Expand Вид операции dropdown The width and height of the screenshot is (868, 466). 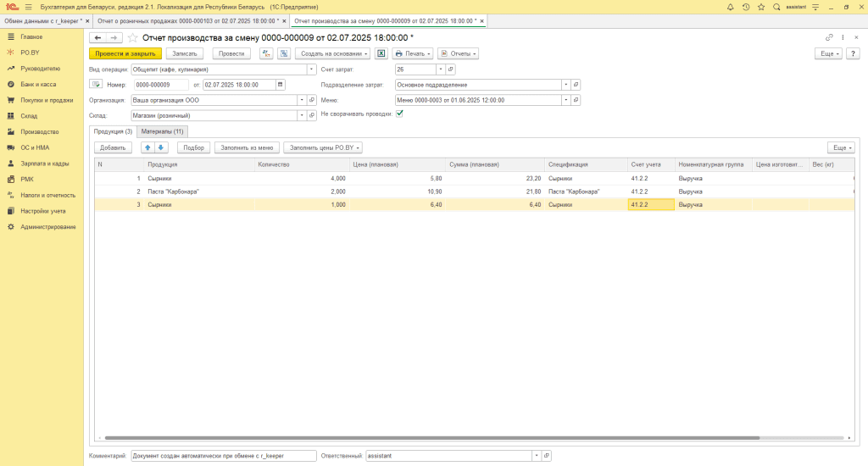point(311,69)
